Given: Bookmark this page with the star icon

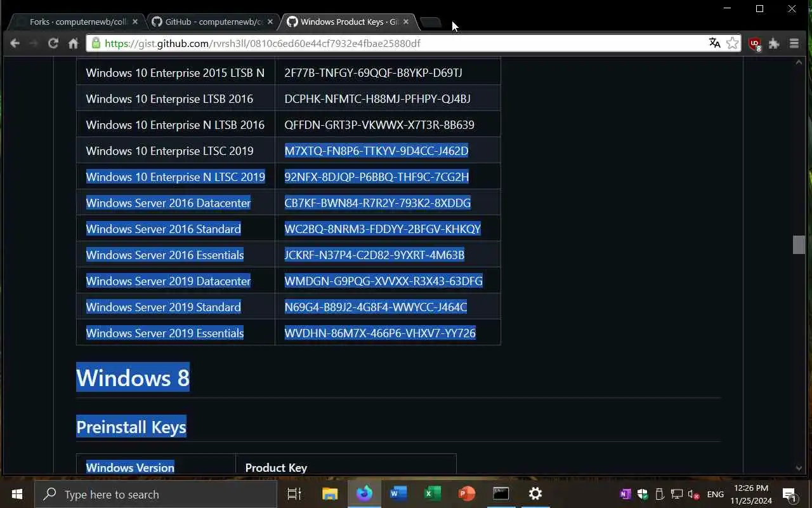Looking at the screenshot, I should (x=733, y=43).
